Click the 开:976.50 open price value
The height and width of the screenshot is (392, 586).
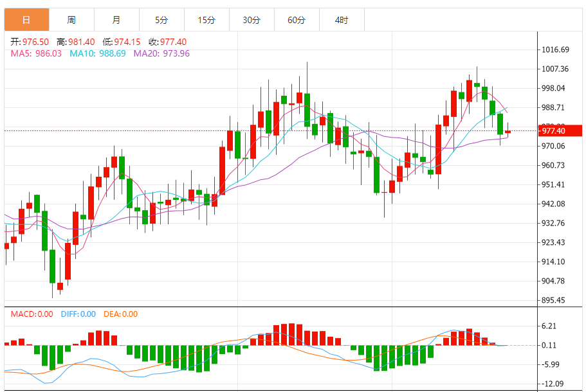pyautogui.click(x=30, y=42)
